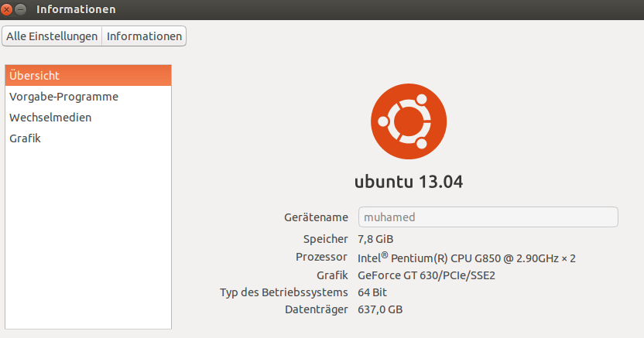Click the Informationen window title text
Screen dimensions: 644x338
[76, 9]
